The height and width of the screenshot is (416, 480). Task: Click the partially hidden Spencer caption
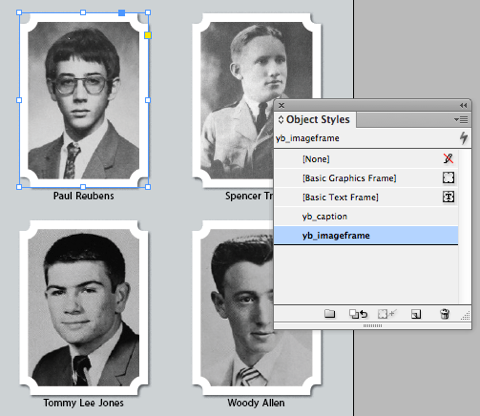click(249, 196)
